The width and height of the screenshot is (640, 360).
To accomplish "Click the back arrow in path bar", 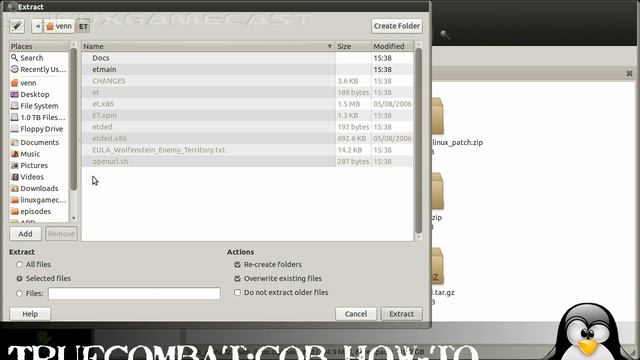I will tap(37, 26).
